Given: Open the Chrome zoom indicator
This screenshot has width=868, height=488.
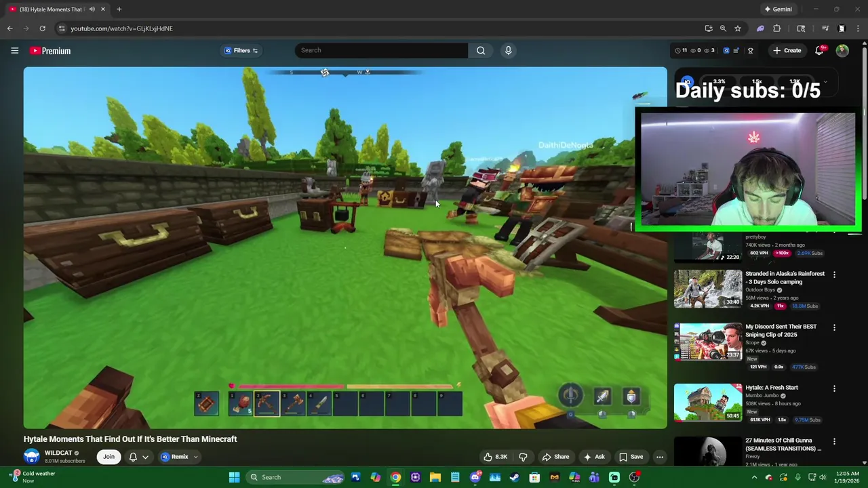Looking at the screenshot, I should (723, 28).
